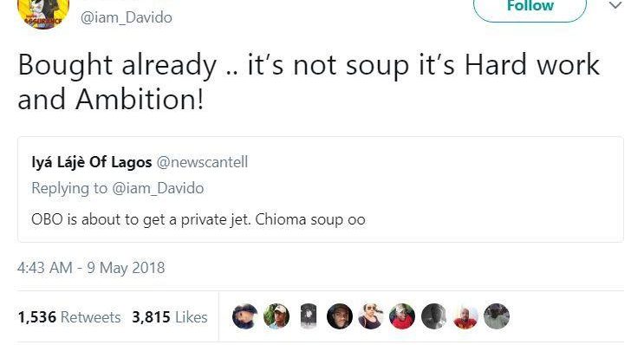The width and height of the screenshot is (644, 345).
Task: Open Davido's profile picture avatar
Action: (x=43, y=13)
